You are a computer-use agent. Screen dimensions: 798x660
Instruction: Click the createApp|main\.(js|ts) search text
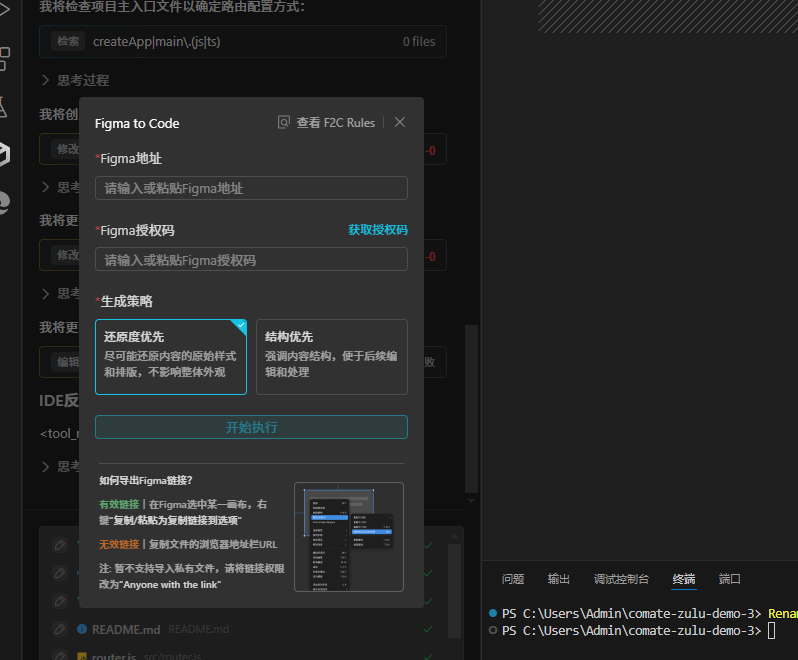pos(157,42)
